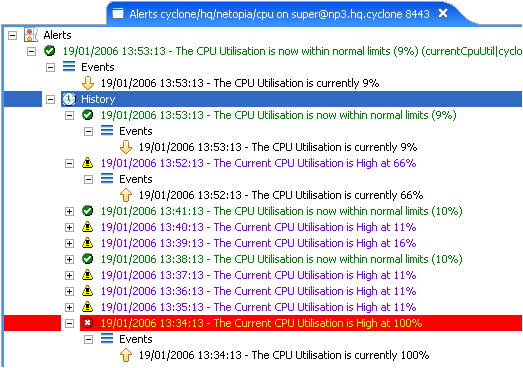Click the tab's window icon
This screenshot has width=523, height=368.
(118, 14)
